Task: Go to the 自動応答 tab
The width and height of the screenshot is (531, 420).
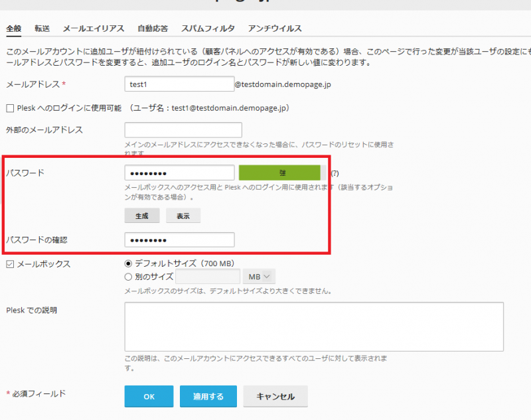Action: tap(153, 29)
